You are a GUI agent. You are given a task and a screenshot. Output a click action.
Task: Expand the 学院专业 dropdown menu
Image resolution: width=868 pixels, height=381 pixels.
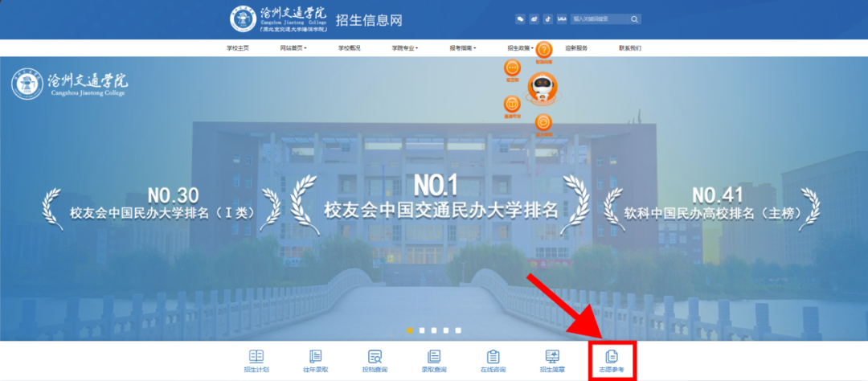405,48
